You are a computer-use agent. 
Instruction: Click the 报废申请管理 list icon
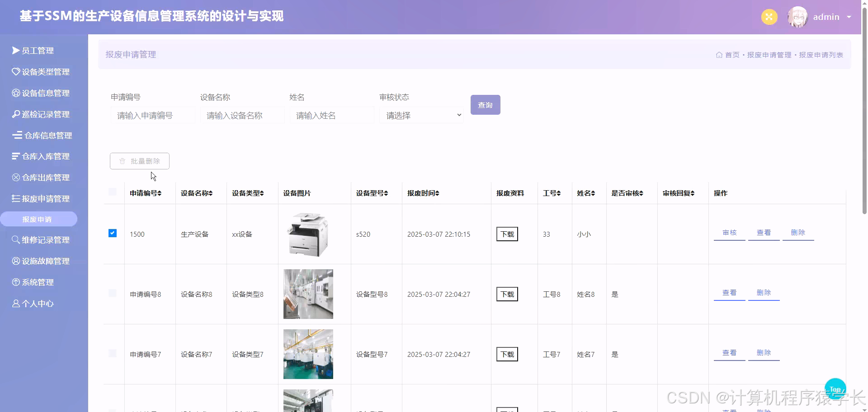click(16, 199)
